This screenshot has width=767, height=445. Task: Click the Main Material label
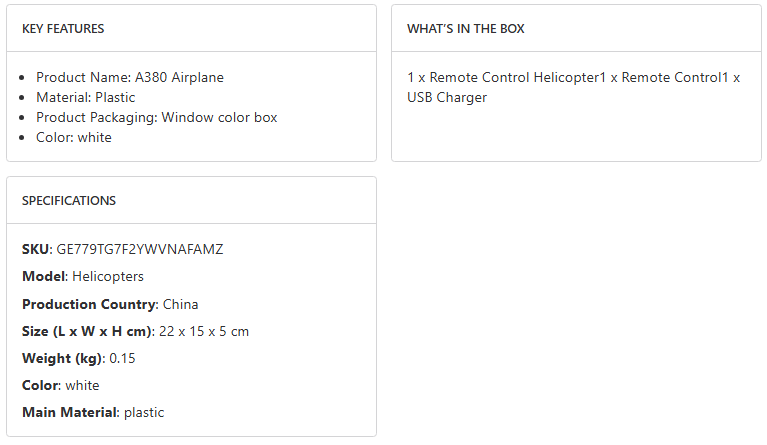[x=68, y=412]
